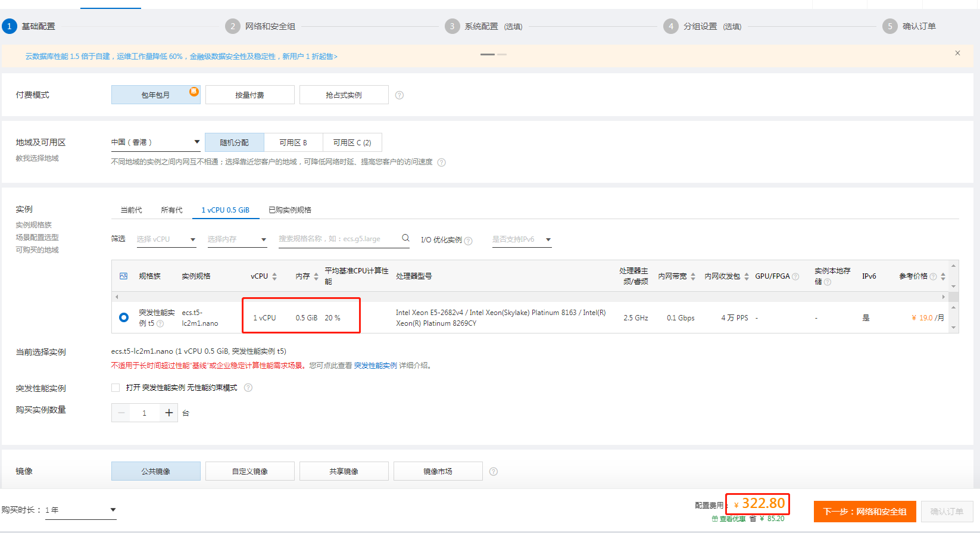Viewport: 980px width, 533px height.
Task: Select 按量付费 billing mode
Action: (250, 95)
